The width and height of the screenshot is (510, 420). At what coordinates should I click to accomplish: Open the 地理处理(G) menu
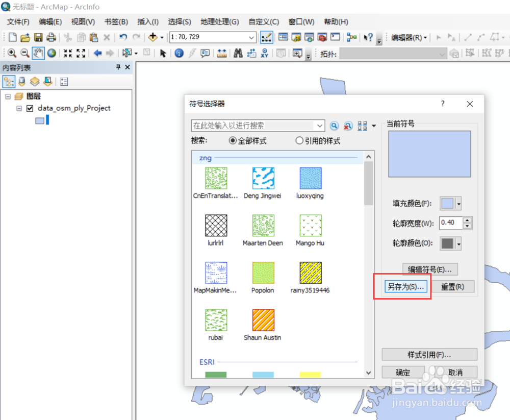(219, 22)
